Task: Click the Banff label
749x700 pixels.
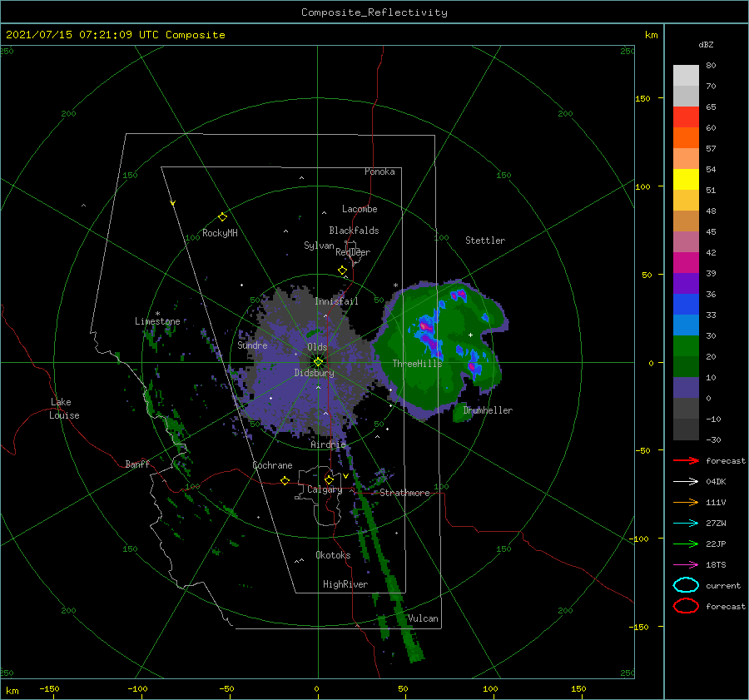Action: pyautogui.click(x=137, y=464)
